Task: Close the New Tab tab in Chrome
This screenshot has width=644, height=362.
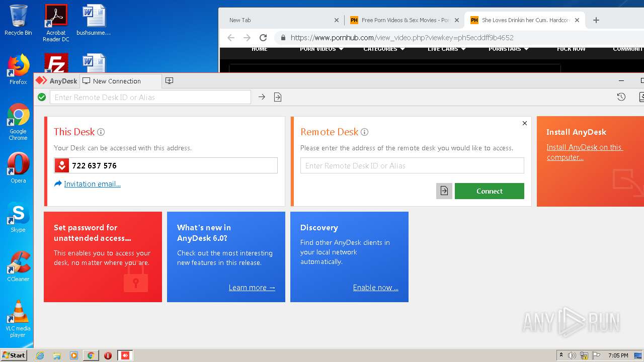Action: click(x=337, y=20)
